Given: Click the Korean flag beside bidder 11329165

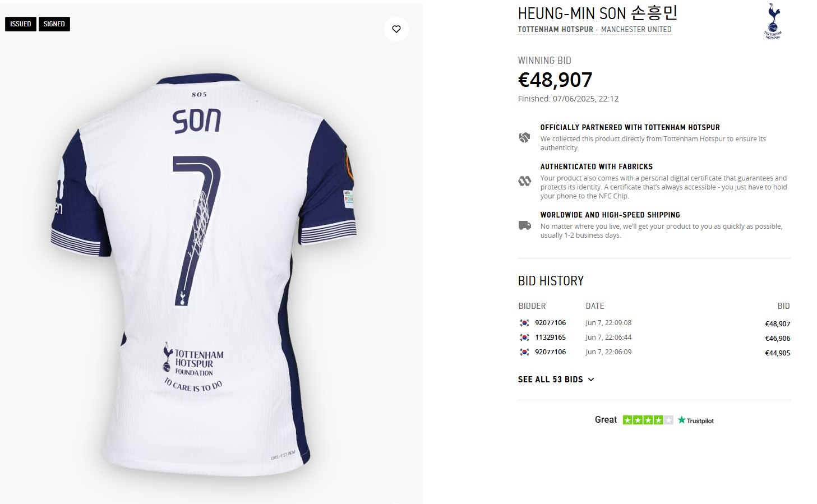Looking at the screenshot, I should click(524, 337).
